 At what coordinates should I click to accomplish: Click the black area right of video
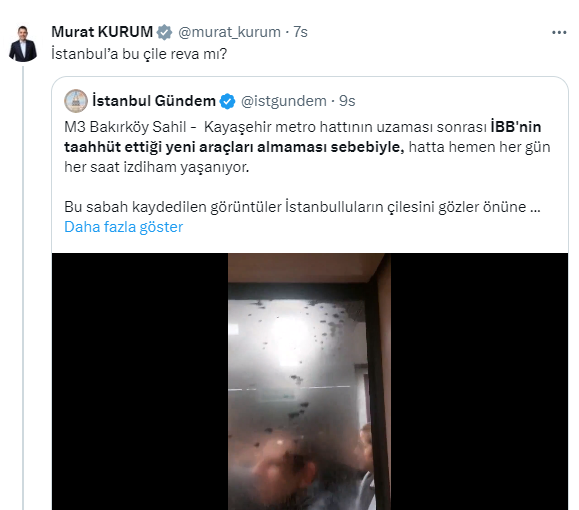(x=479, y=381)
